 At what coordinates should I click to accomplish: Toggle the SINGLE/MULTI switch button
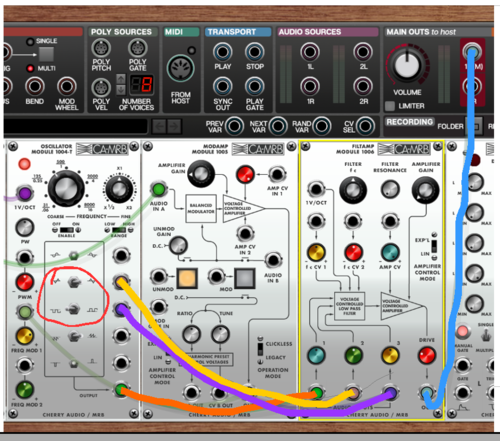tap(46, 54)
